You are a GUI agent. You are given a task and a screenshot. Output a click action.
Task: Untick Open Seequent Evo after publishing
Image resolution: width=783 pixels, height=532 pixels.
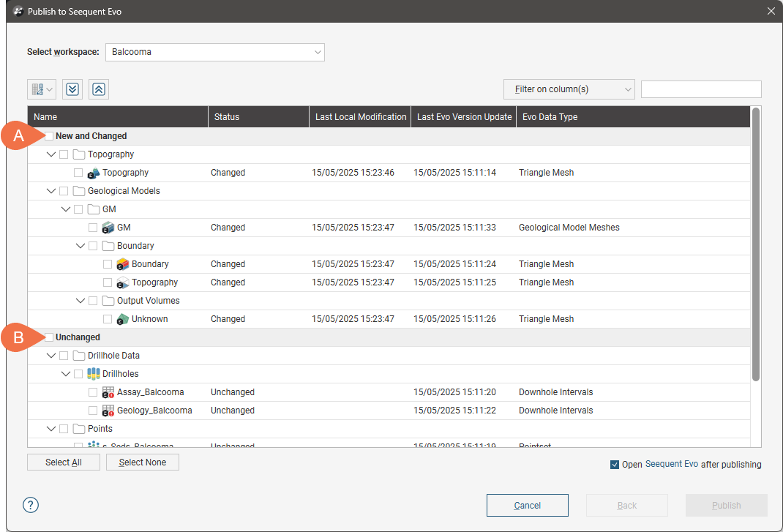[x=615, y=465]
